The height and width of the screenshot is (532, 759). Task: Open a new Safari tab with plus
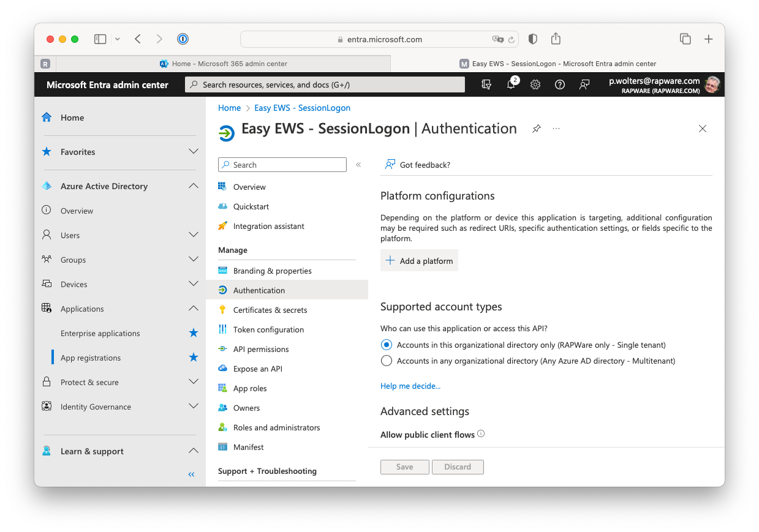(708, 39)
